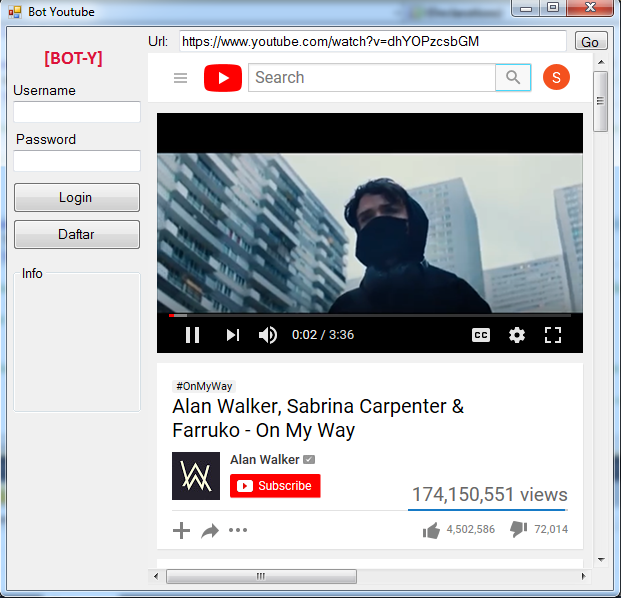Screen dimensions: 621x598
Task: Click the Username text field
Action: coord(77,112)
